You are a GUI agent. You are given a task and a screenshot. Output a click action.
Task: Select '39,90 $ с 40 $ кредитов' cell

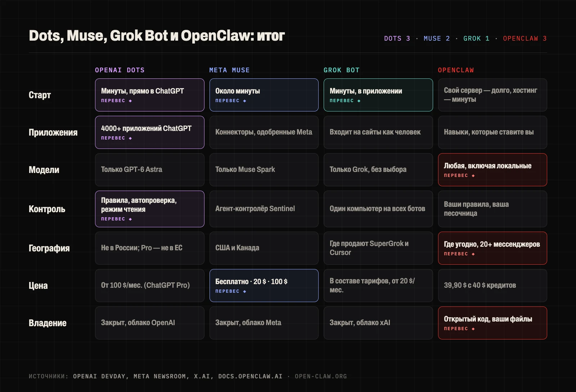click(492, 286)
